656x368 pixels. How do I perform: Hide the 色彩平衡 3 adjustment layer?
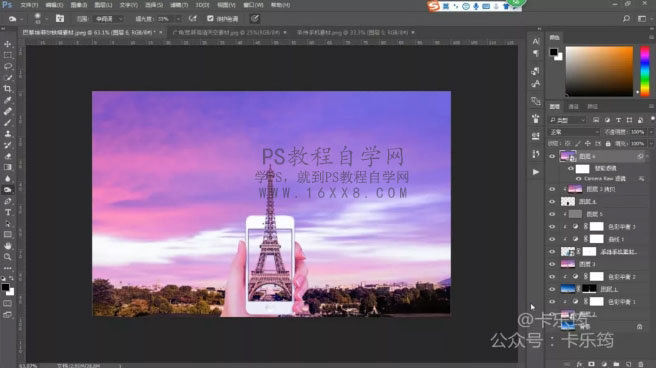click(x=552, y=227)
